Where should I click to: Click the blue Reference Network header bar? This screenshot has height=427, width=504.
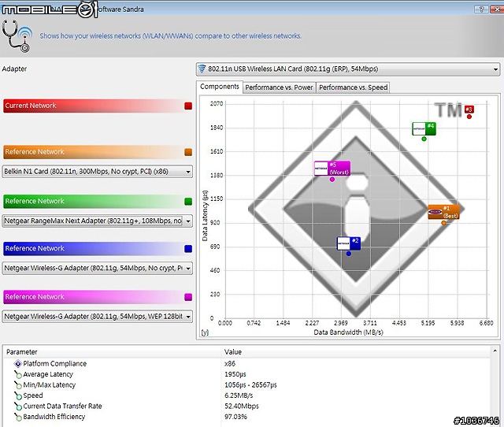(x=98, y=248)
